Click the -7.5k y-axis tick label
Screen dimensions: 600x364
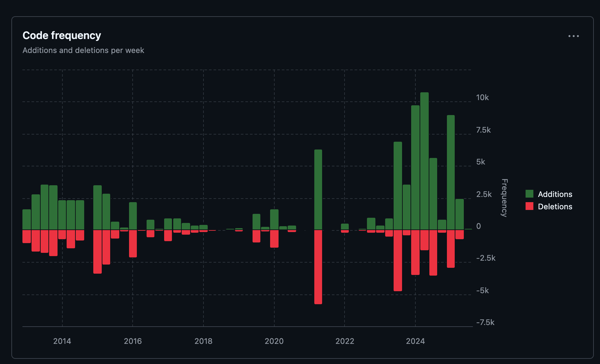[485, 322]
